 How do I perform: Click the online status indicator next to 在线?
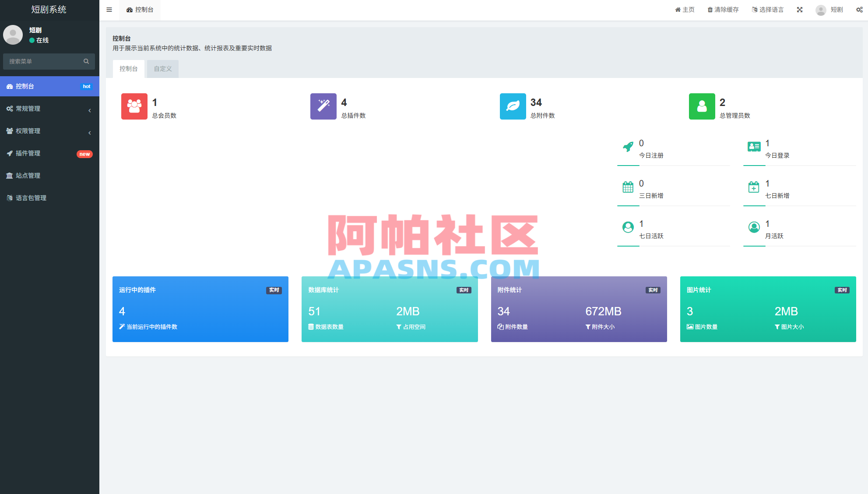tap(31, 40)
